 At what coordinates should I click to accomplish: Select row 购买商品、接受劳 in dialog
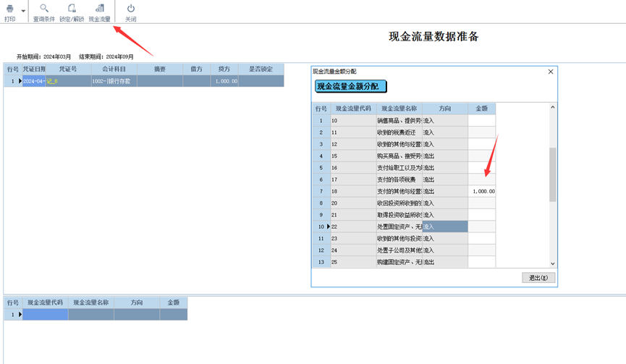click(404, 156)
